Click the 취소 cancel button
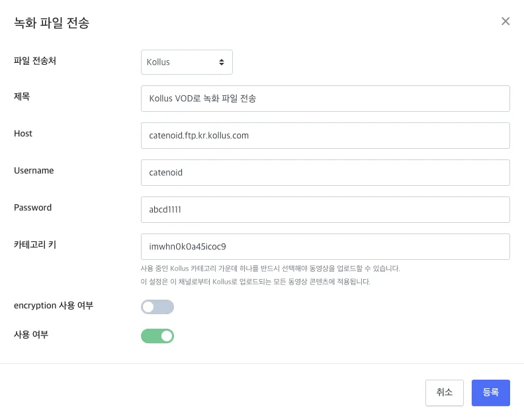 tap(444, 393)
